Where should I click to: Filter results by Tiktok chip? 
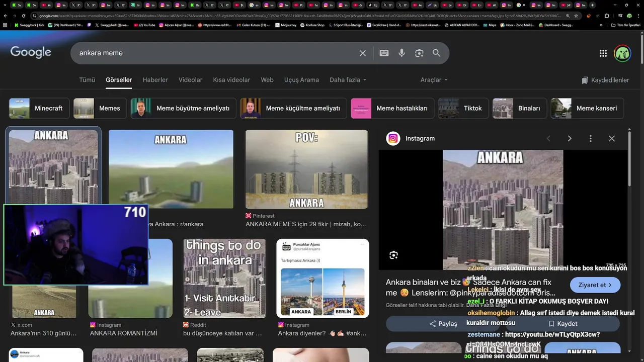click(463, 108)
